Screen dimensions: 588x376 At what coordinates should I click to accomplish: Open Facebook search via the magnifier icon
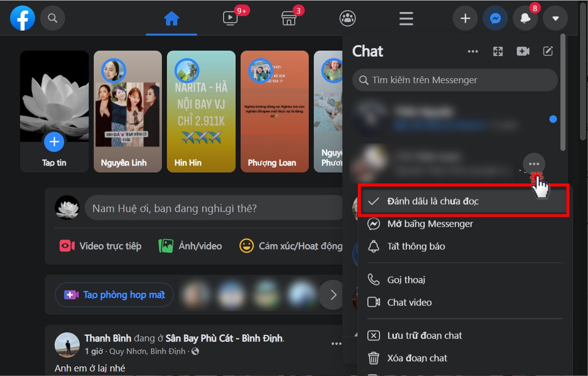(52, 18)
